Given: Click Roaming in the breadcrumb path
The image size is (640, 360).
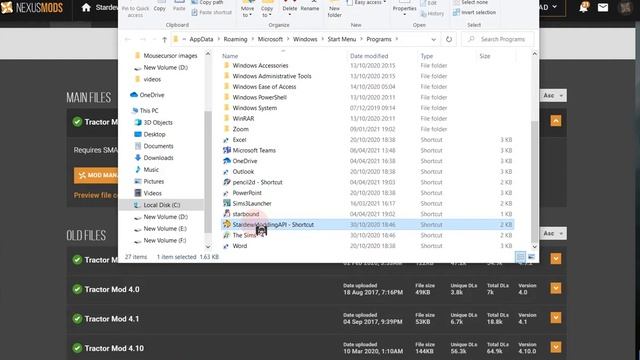Looking at the screenshot, I should pyautogui.click(x=236, y=39).
